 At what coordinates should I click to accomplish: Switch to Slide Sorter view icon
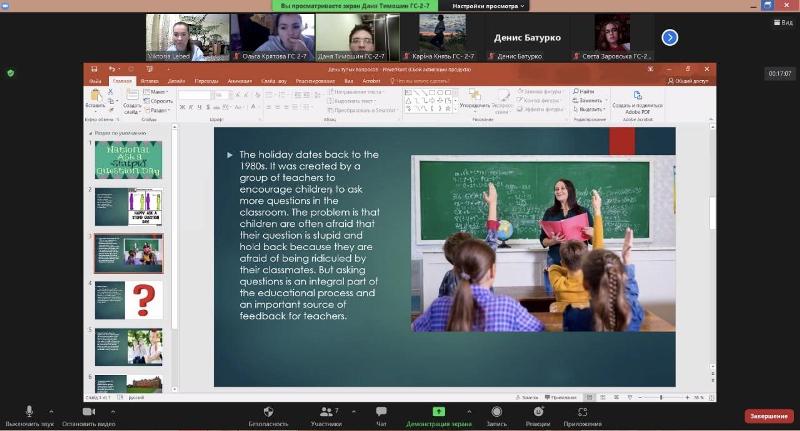[x=603, y=397]
